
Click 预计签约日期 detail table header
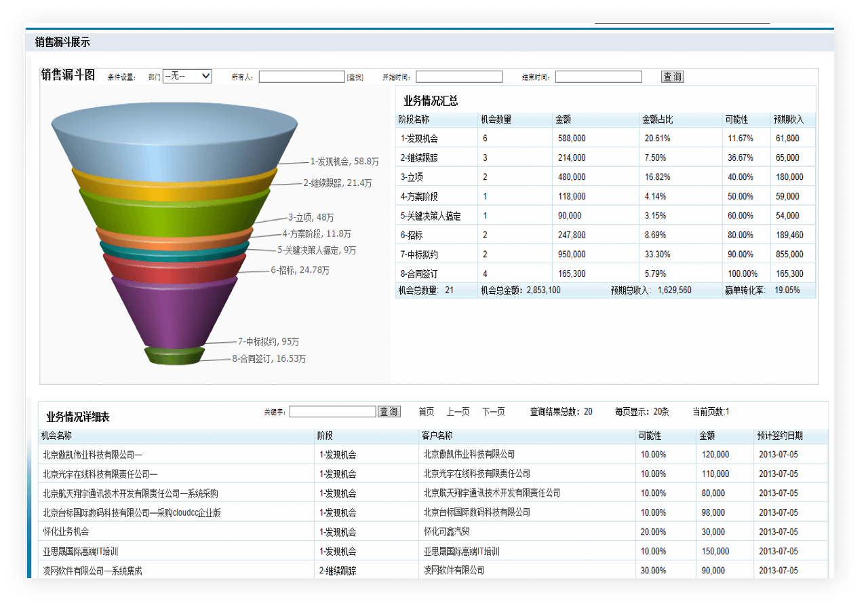(x=780, y=436)
